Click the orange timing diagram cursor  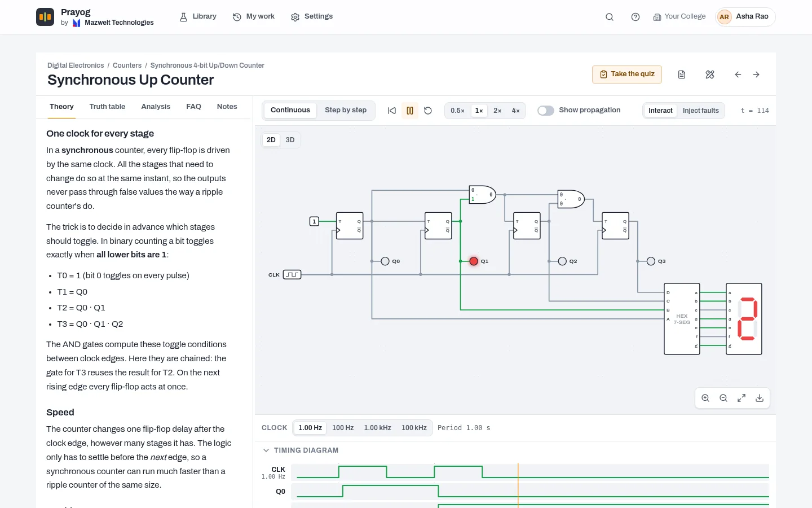click(x=518, y=485)
